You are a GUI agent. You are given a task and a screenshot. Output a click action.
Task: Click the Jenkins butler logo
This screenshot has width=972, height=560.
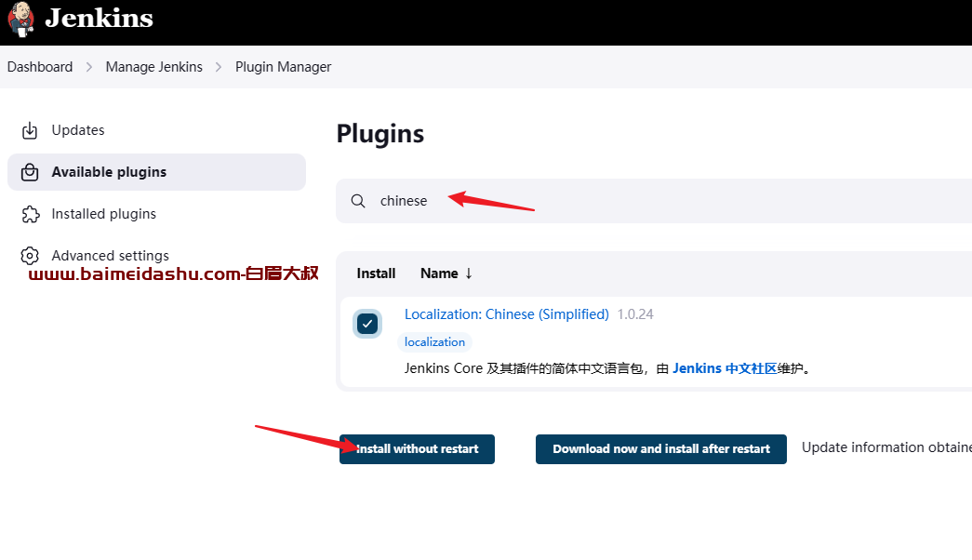pos(21,20)
